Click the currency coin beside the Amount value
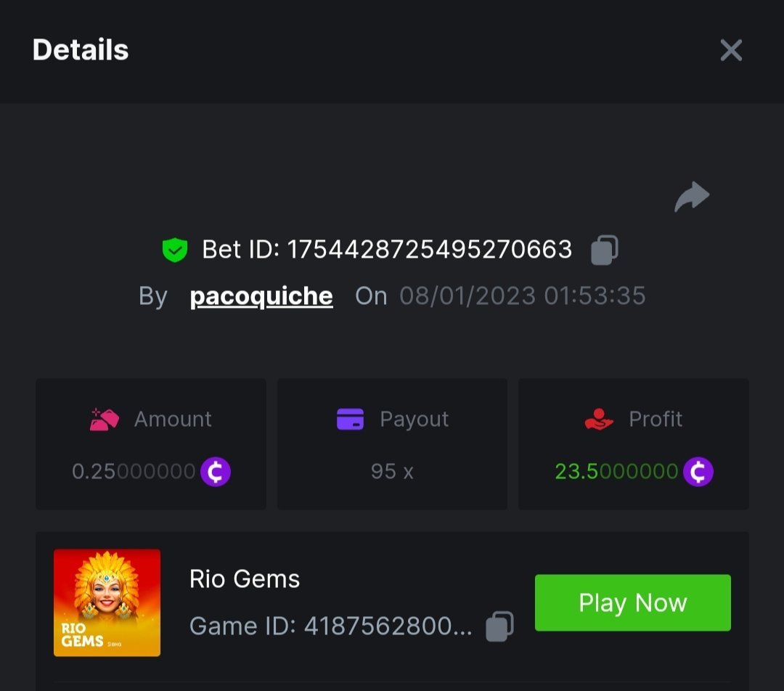784x691 pixels. [216, 472]
